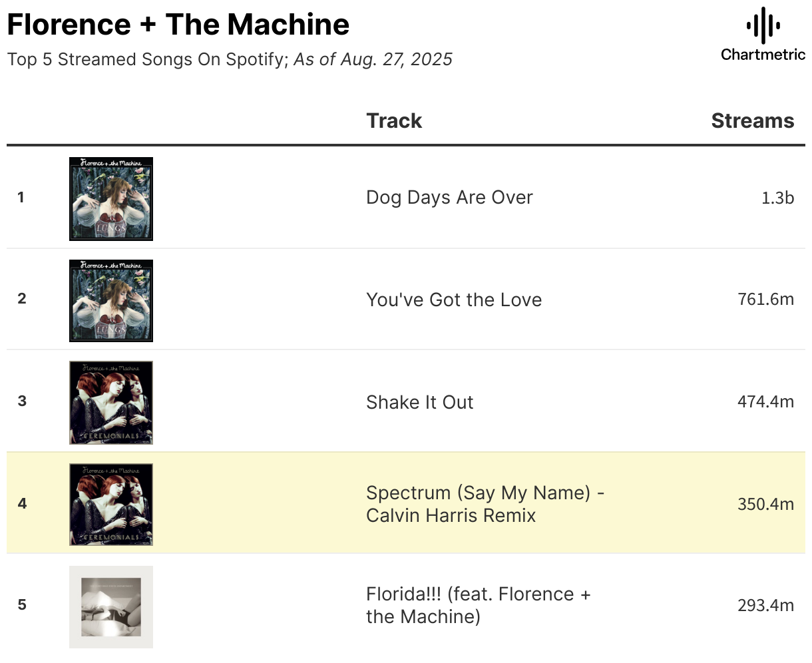Open the Lungs album cover beside You've Got the Love
812x663 pixels.
[x=111, y=300]
